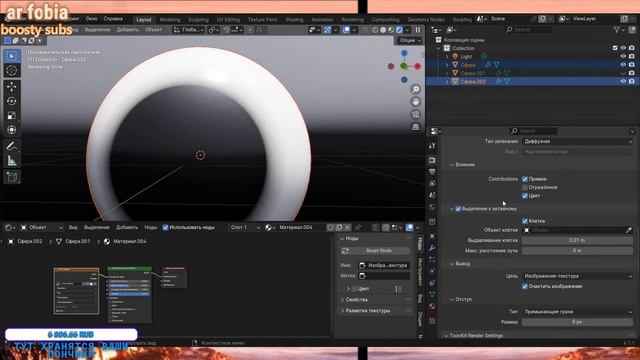The width and height of the screenshot is (640, 360).
Task: Click the eyedropper beside Объект клетки field
Action: [x=629, y=230]
